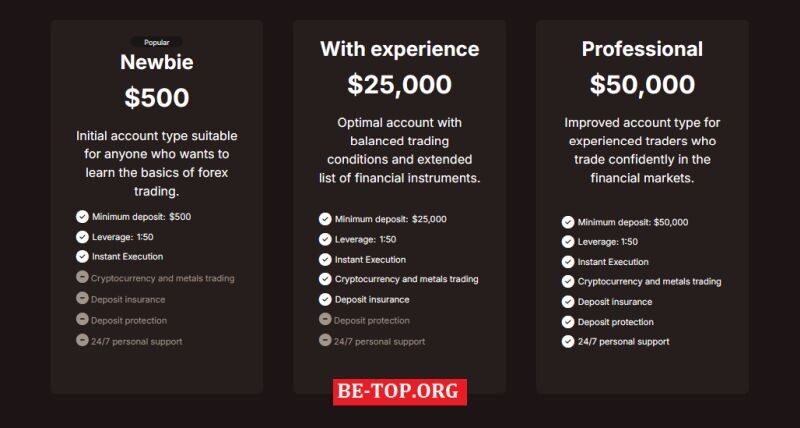Click the minus icon beside Newbie Deposit insurance

[x=82, y=298]
